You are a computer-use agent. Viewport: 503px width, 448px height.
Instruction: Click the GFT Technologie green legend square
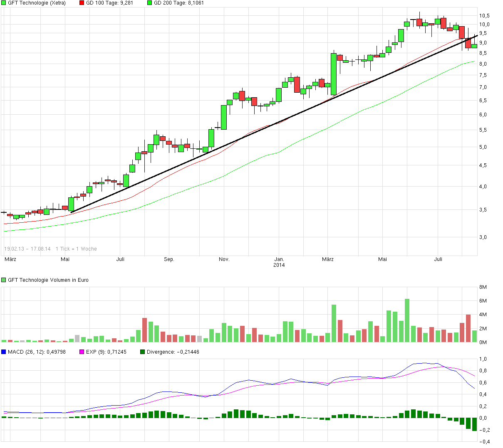[x=3, y=3]
